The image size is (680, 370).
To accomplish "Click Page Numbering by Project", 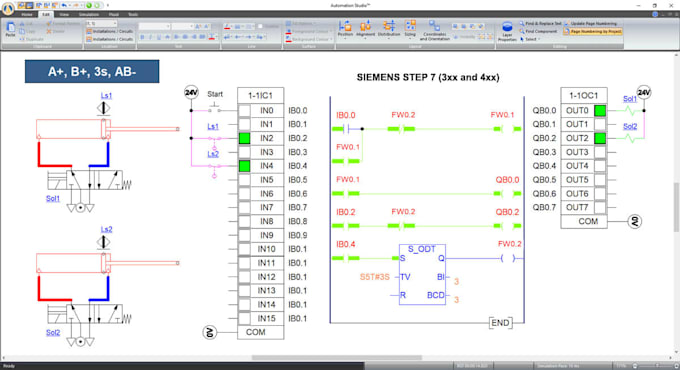I will click(x=593, y=31).
